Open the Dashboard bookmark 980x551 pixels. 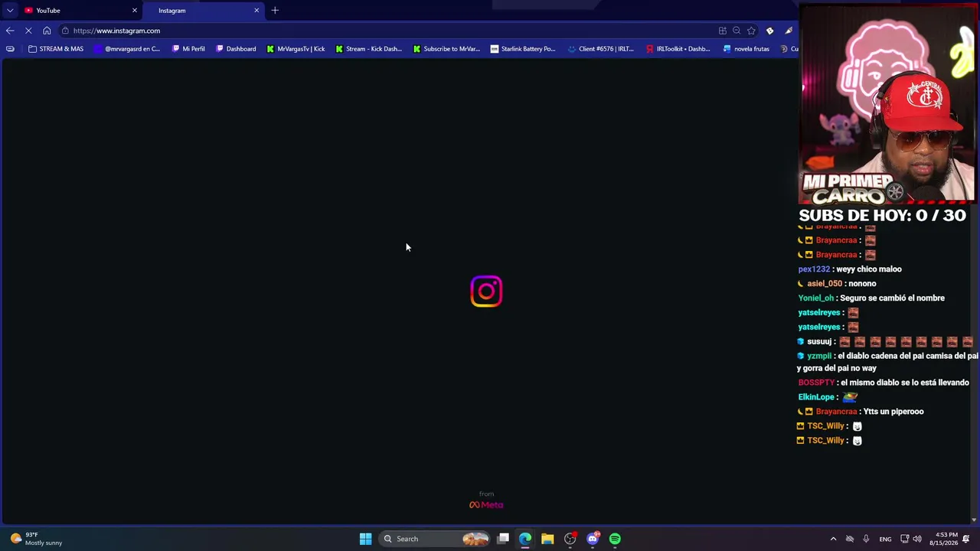pyautogui.click(x=236, y=49)
